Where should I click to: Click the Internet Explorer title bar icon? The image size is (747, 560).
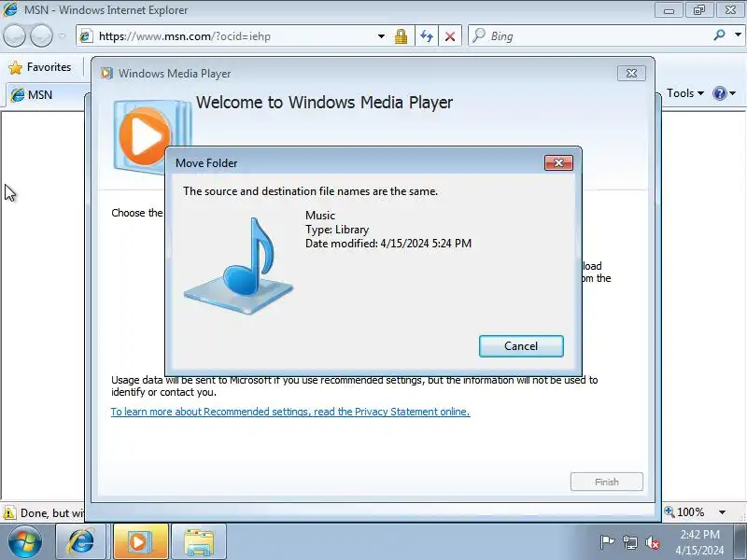click(x=10, y=9)
